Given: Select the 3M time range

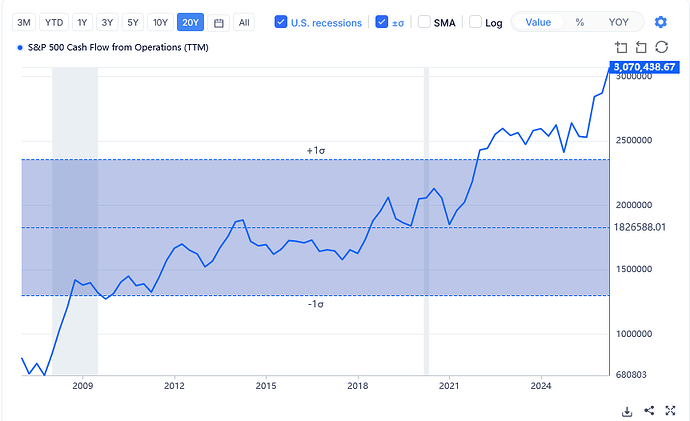Looking at the screenshot, I should tap(24, 22).
